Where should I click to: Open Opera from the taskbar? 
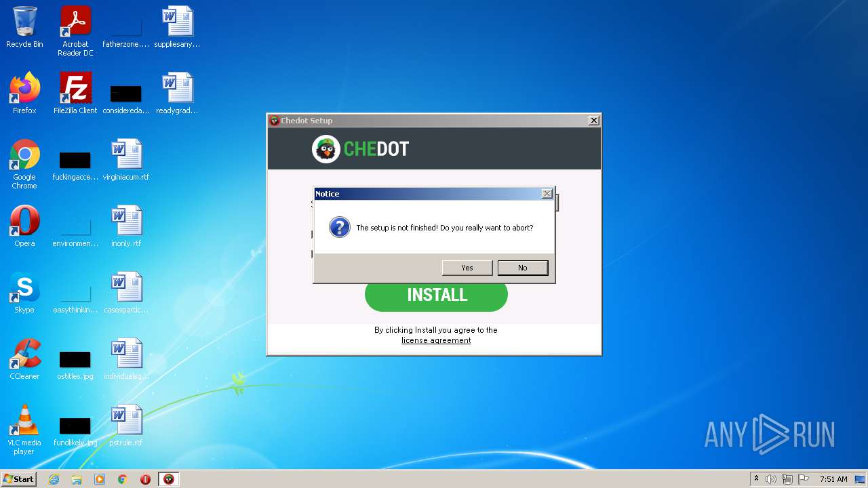(x=145, y=479)
